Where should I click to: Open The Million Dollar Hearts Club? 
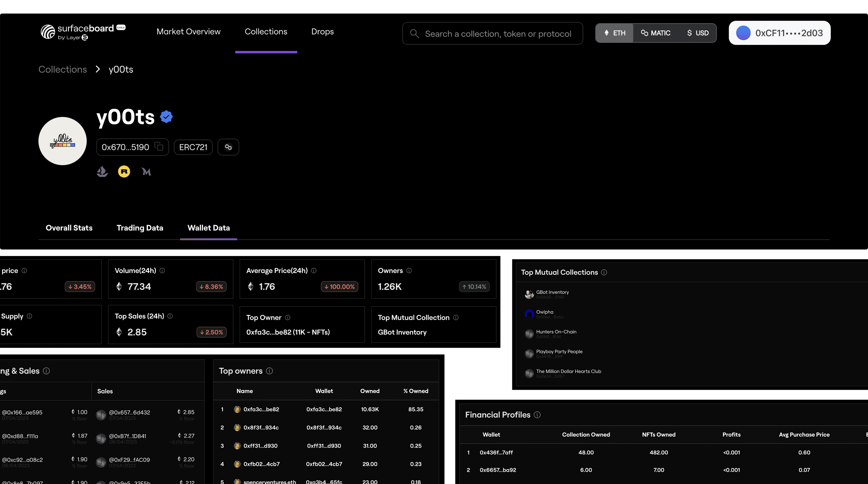[568, 371]
